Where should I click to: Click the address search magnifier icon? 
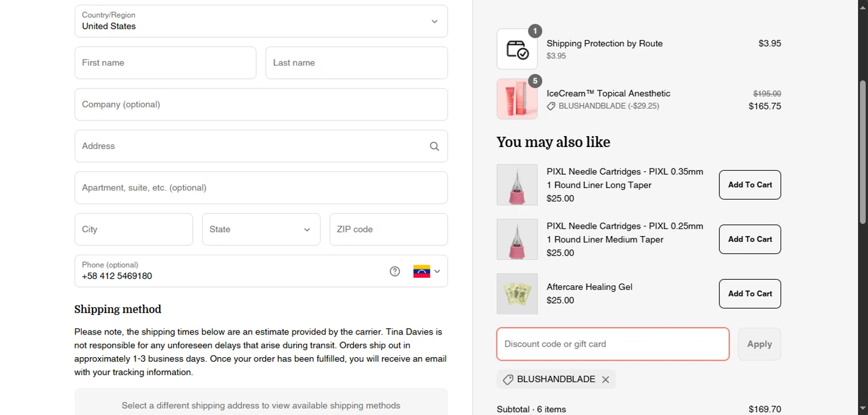(x=435, y=146)
